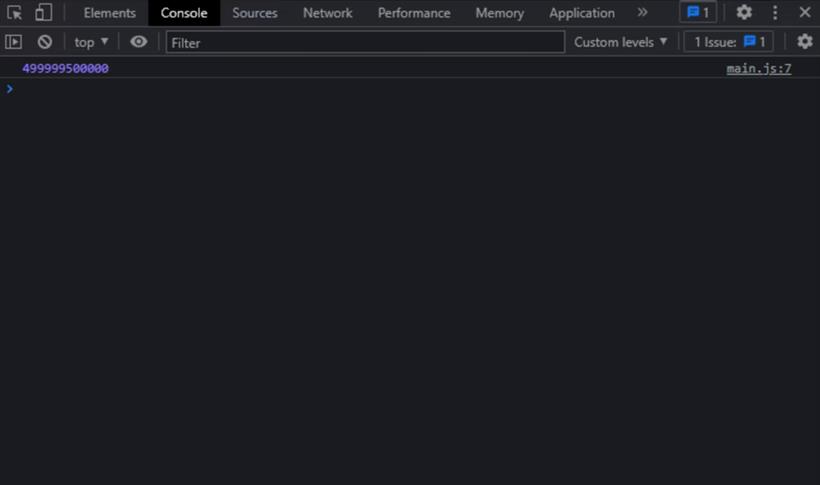Open console settings gear icon

point(805,42)
